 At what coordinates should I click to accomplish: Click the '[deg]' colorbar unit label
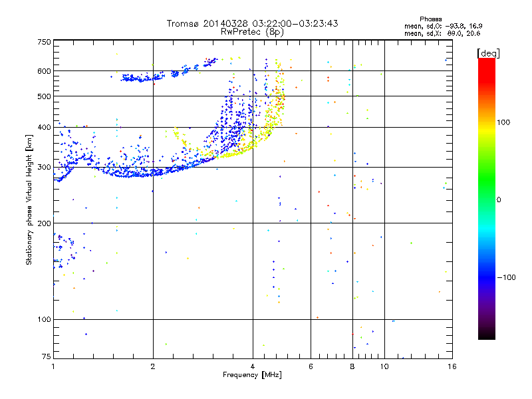tap(488, 53)
